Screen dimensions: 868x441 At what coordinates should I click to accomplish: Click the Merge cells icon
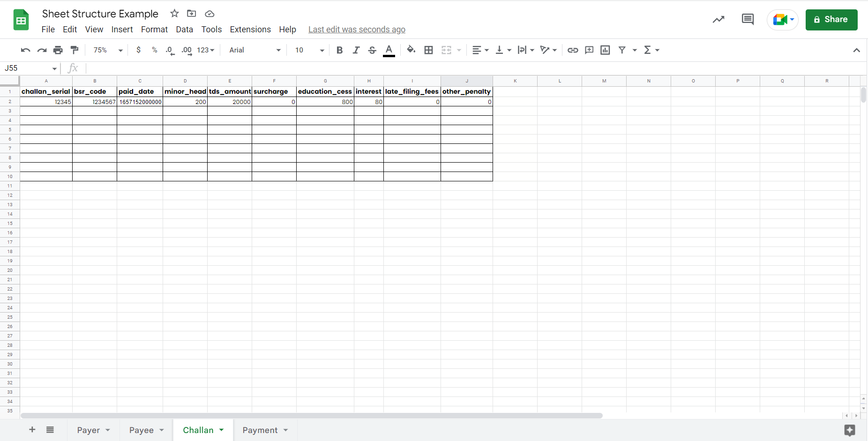(447, 50)
